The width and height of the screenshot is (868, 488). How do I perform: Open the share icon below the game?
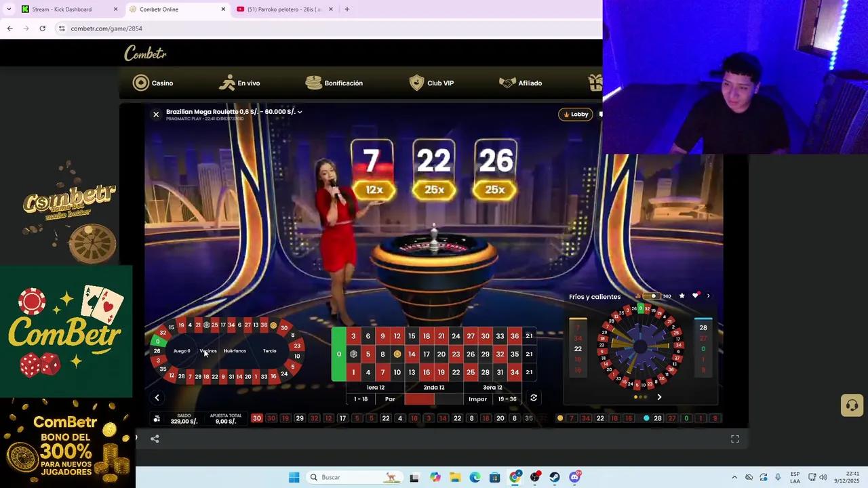[x=155, y=439]
